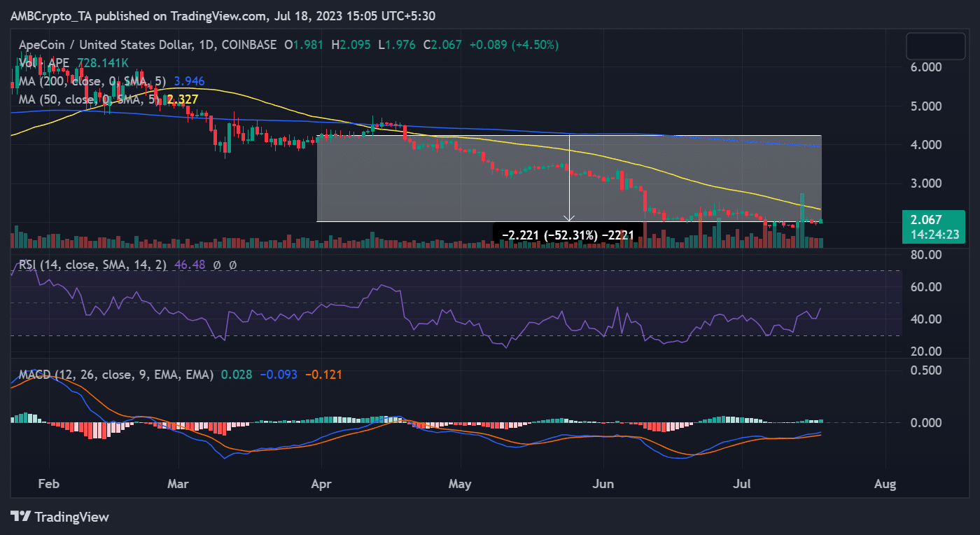
Task: Click the second ∅ symbol beside the RSI value
Action: pyautogui.click(x=232, y=265)
